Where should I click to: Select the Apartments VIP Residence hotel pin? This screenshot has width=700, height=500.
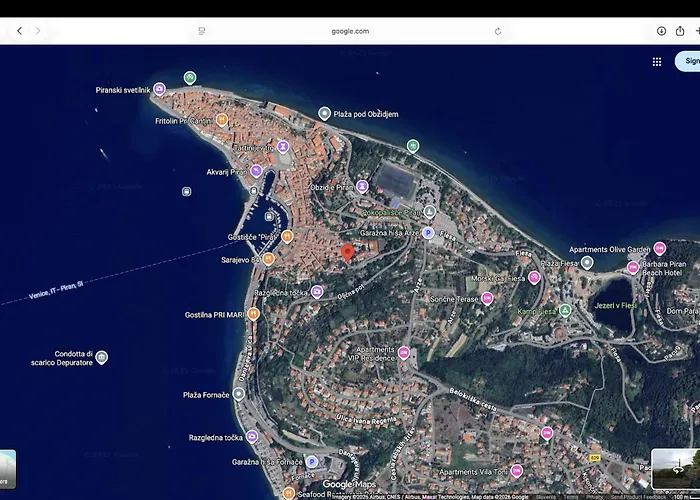(x=404, y=352)
